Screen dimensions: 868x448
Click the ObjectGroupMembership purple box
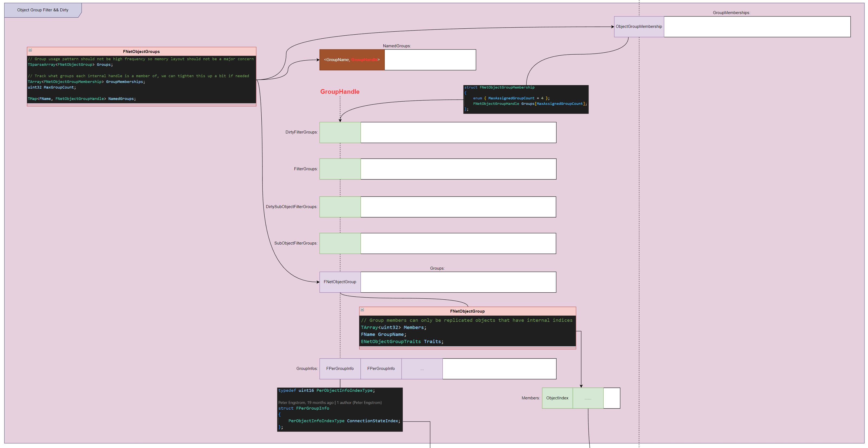(639, 26)
